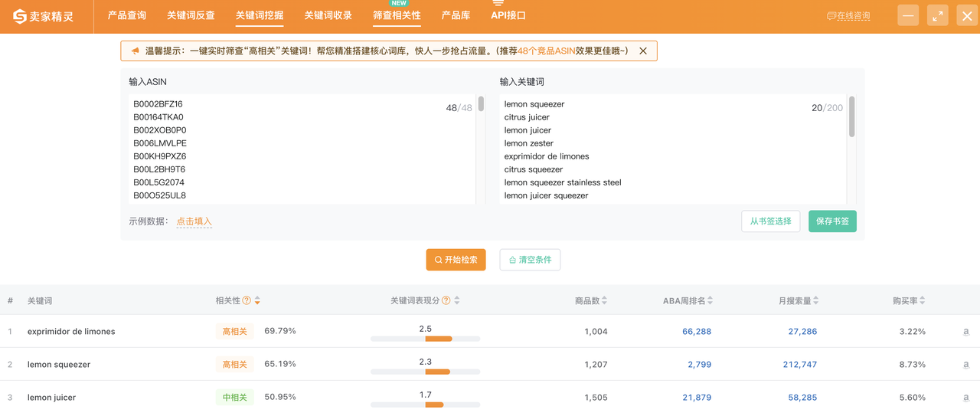Image resolution: width=980 pixels, height=413 pixels.
Task: Open help icon next to 相关性
Action: 247,300
